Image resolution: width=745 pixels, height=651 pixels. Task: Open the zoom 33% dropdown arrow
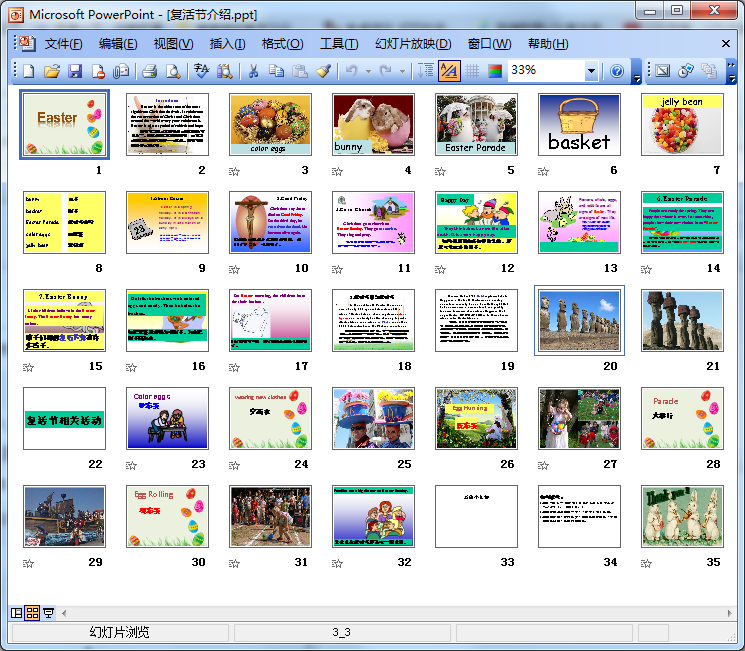(591, 71)
